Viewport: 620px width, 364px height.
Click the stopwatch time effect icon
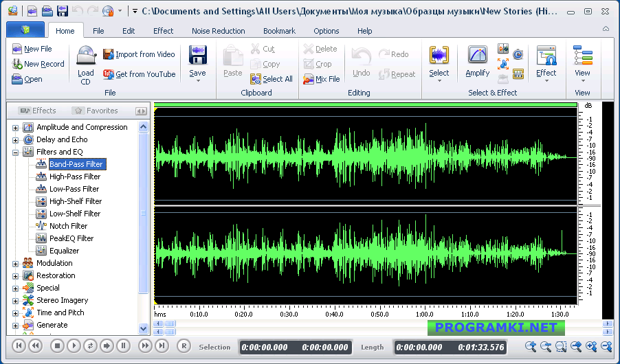tap(518, 54)
